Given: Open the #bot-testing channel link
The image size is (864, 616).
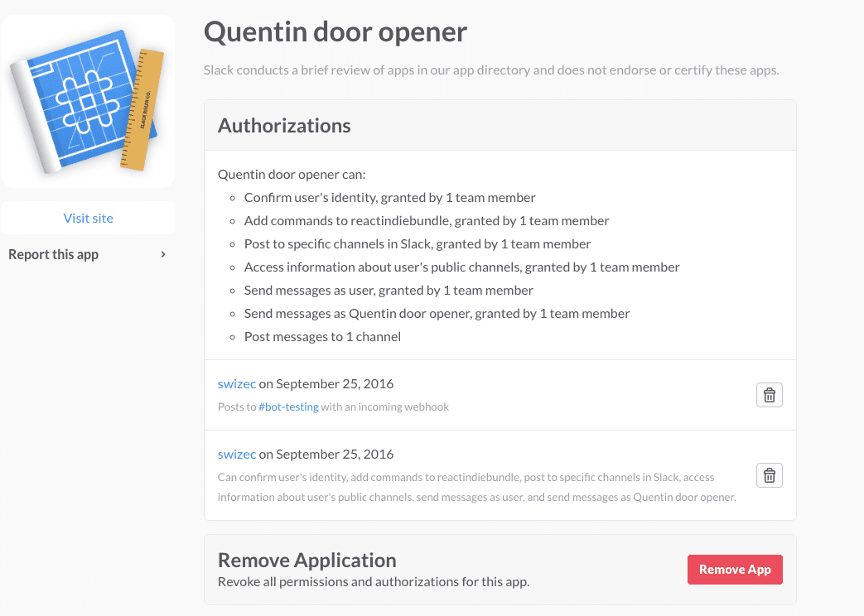Looking at the screenshot, I should click(288, 407).
